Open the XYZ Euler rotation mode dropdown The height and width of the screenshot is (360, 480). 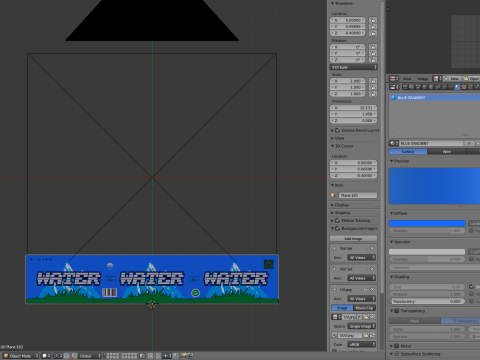[354, 67]
